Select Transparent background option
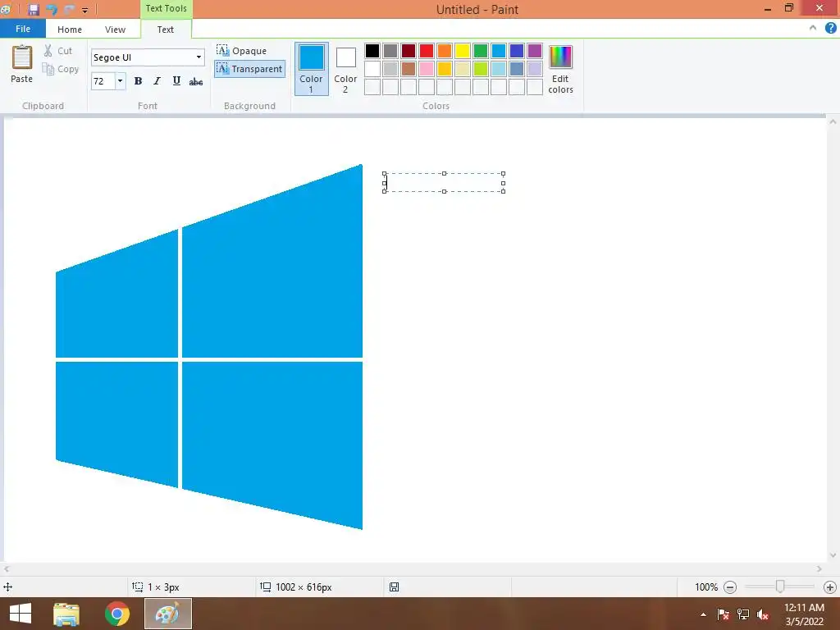The image size is (840, 630). pyautogui.click(x=249, y=69)
